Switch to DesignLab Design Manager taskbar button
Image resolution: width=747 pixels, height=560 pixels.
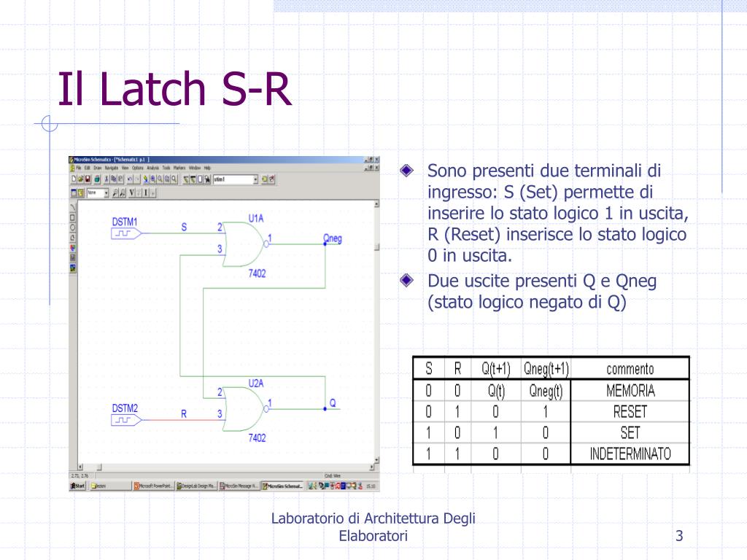click(x=197, y=486)
